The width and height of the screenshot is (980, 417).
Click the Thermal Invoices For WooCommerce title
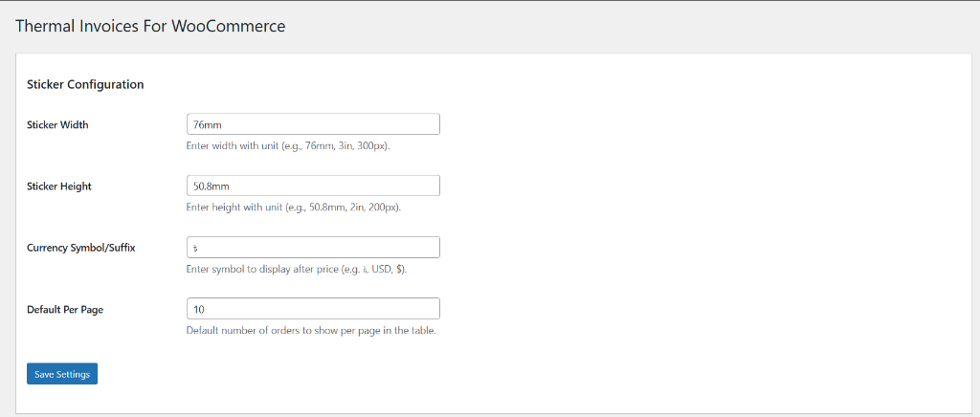click(x=150, y=26)
